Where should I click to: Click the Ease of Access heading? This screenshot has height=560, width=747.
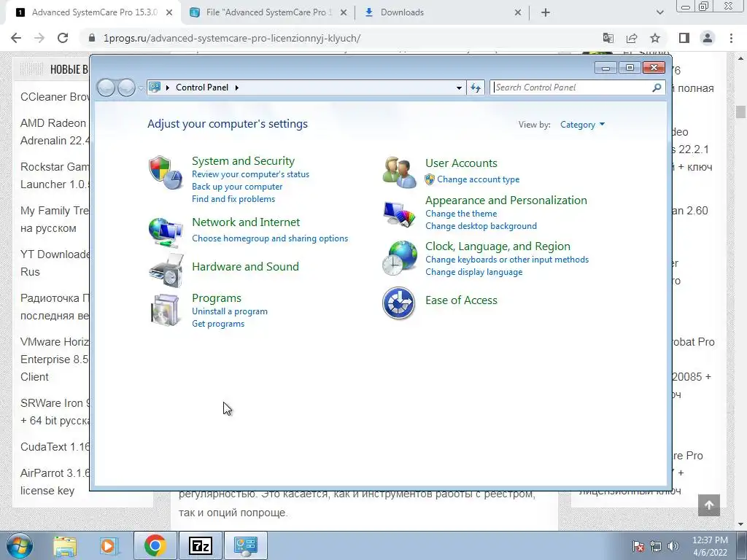[x=461, y=300]
